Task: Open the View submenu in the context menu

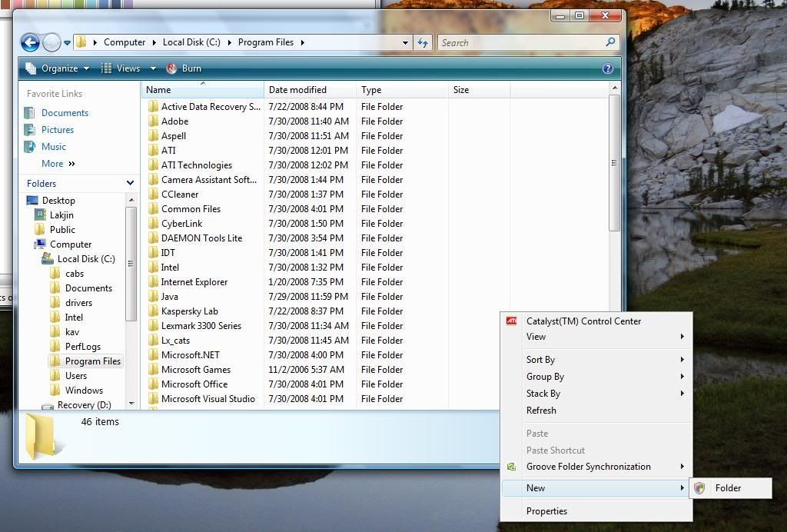Action: pos(596,337)
